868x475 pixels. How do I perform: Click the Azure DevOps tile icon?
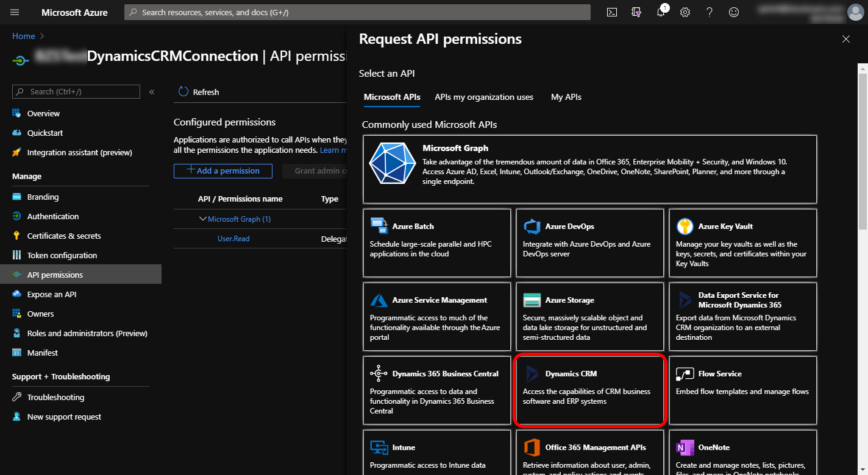coord(532,227)
